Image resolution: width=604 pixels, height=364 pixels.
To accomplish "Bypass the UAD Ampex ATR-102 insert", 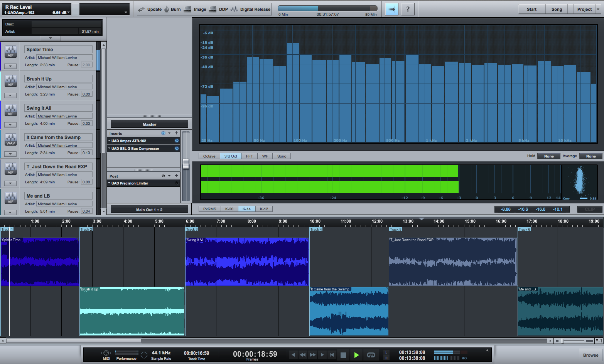I will coord(177,141).
